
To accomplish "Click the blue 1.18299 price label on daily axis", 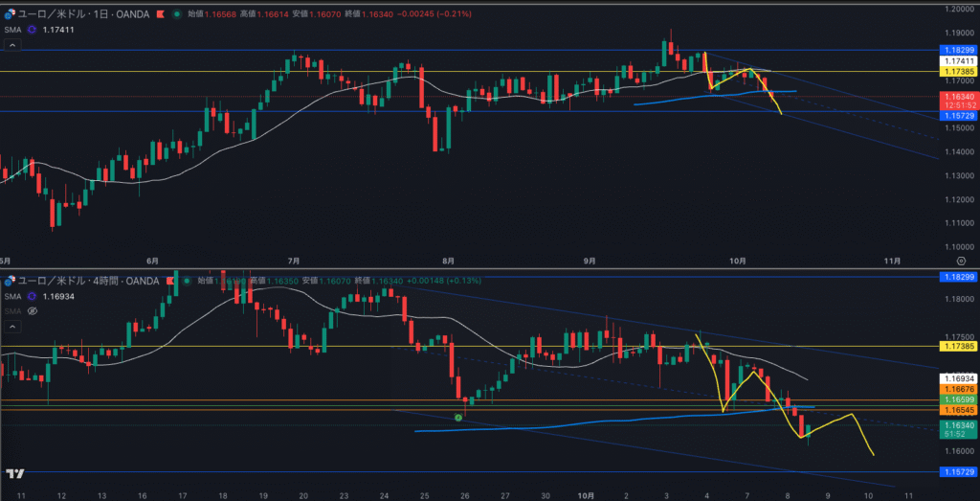I will (x=959, y=49).
